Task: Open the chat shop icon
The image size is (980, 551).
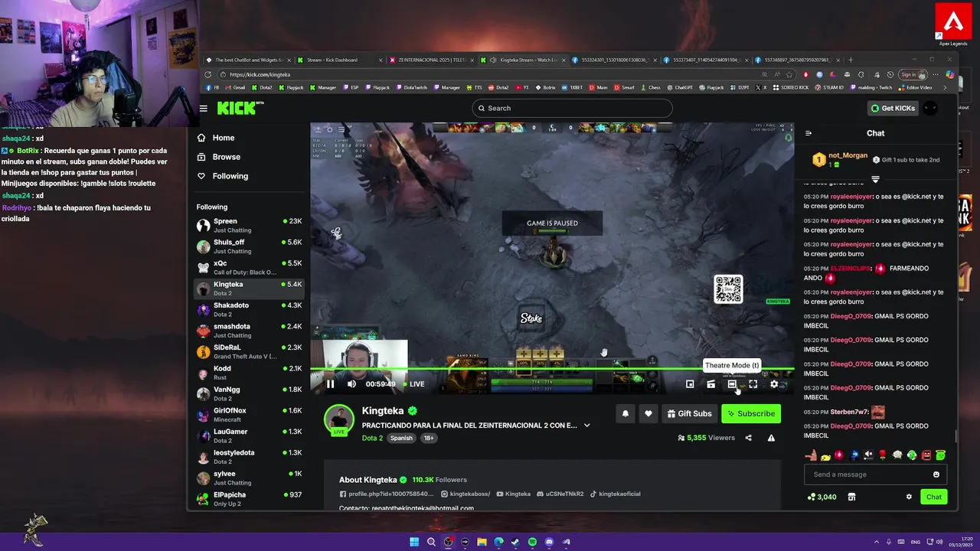Action: click(851, 497)
